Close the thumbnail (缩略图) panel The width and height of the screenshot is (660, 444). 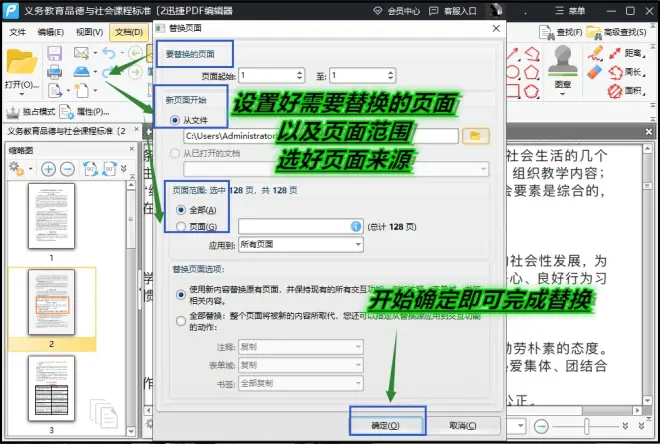tap(132, 149)
